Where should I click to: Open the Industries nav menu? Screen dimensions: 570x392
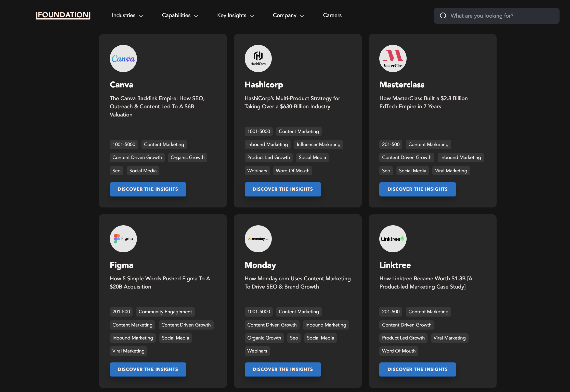coord(124,15)
